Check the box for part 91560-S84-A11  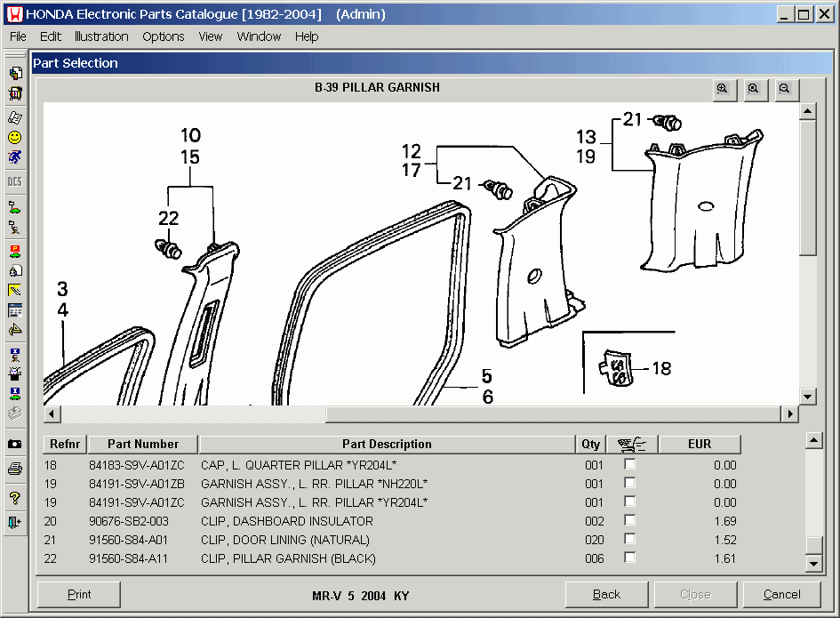tap(629, 558)
